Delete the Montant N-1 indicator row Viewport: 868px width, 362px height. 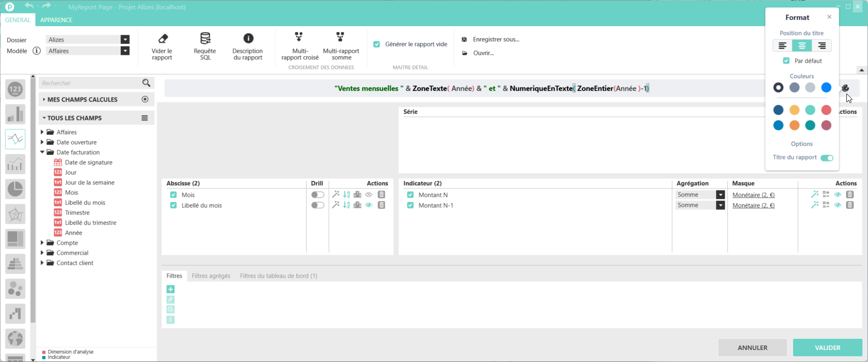click(850, 205)
